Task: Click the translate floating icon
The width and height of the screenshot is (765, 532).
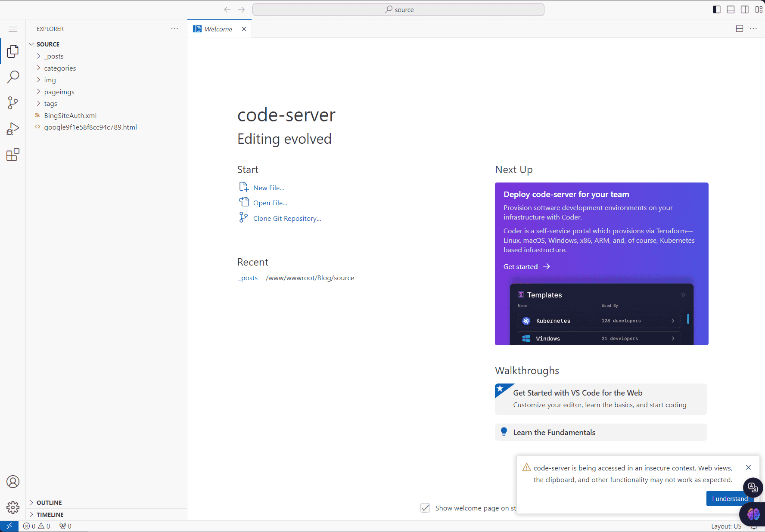Action: (753, 487)
